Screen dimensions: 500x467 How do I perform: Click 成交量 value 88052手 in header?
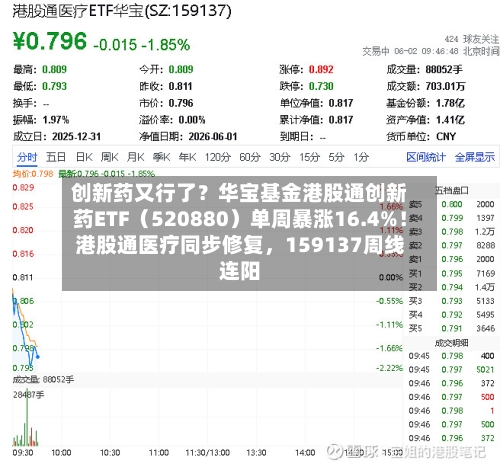coord(444,69)
